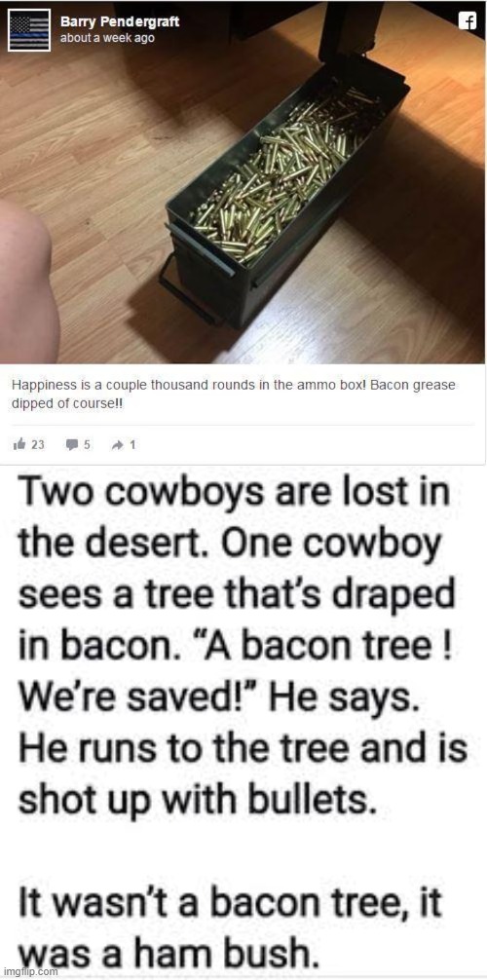
Task: Open the Barry Pendergraft profile name link
Action: [120, 21]
